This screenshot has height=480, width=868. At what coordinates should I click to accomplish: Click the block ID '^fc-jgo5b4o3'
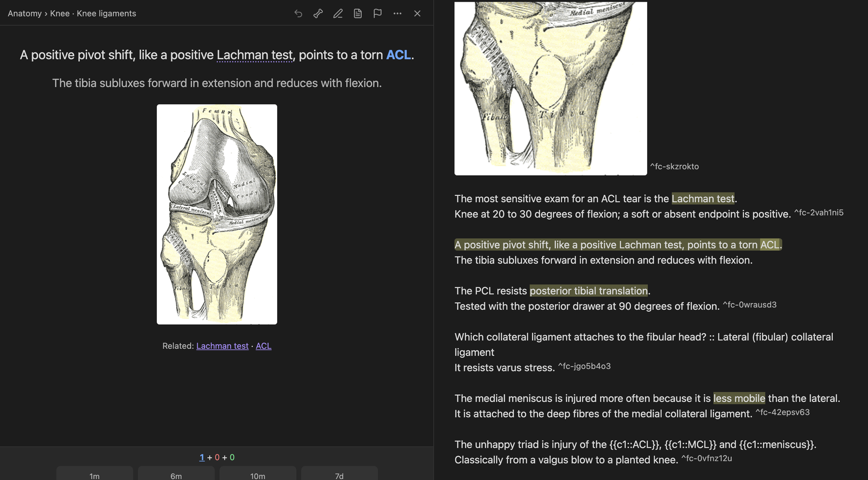(x=584, y=366)
